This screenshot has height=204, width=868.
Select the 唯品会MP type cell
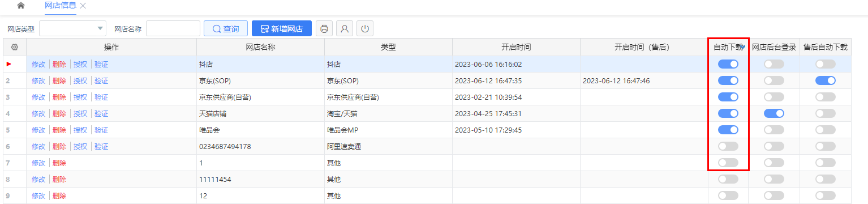point(388,130)
